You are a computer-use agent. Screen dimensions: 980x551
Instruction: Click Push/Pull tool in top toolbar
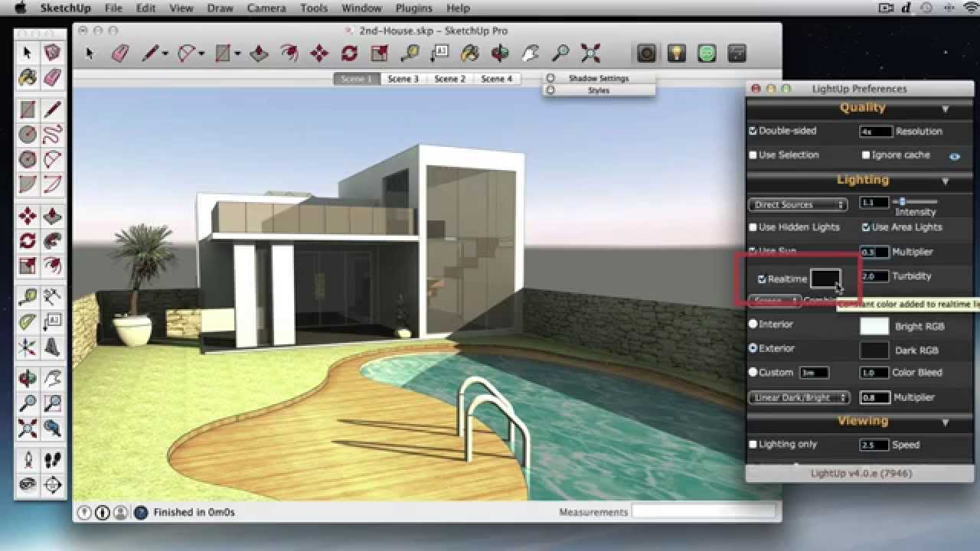[x=259, y=53]
